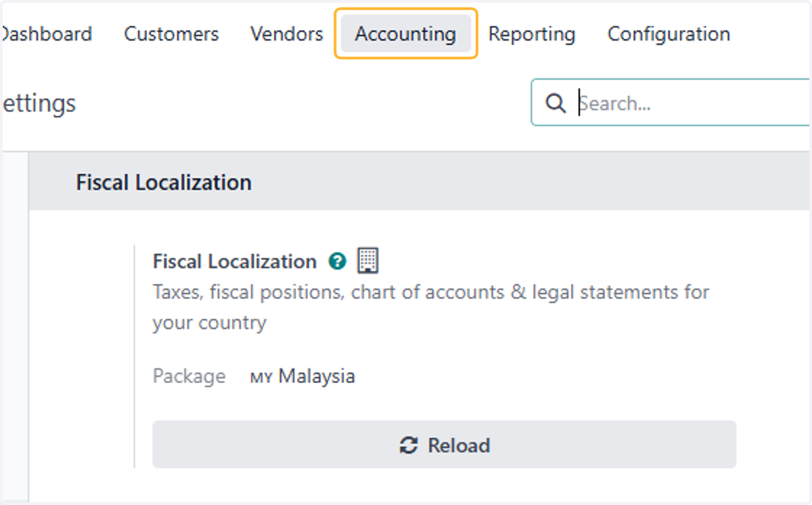This screenshot has height=505, width=812.
Task: Open the Reporting menu
Action: pyautogui.click(x=532, y=34)
